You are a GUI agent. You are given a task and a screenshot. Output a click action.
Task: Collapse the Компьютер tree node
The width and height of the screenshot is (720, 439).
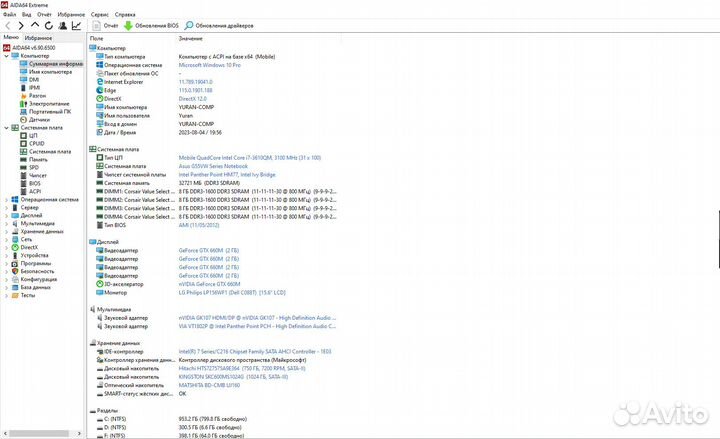[5, 55]
